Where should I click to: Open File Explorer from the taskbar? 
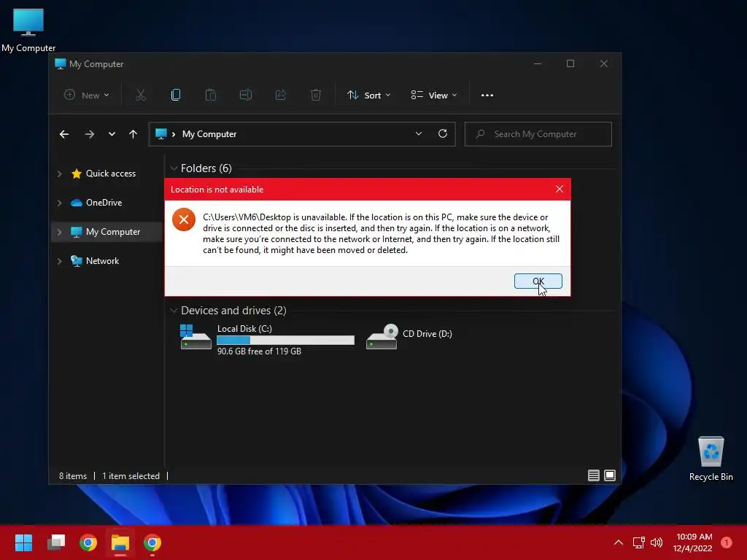point(120,542)
